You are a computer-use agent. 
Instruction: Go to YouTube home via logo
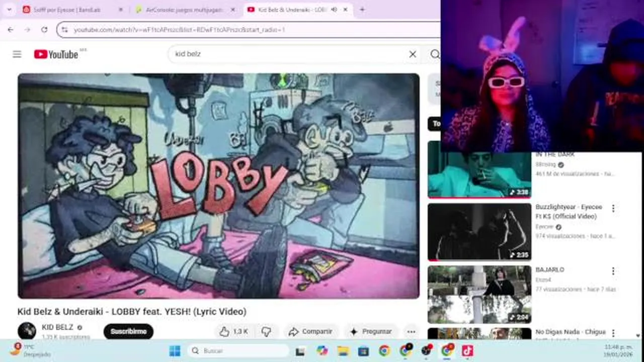tap(56, 54)
